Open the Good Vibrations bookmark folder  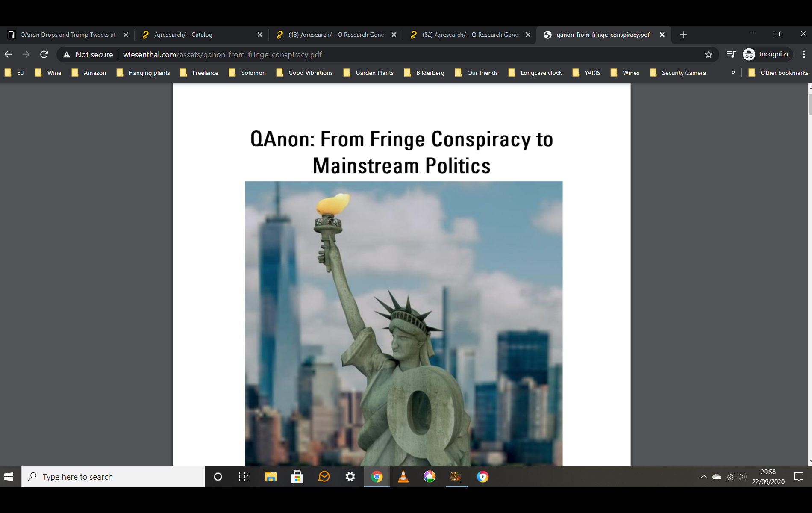[305, 73]
